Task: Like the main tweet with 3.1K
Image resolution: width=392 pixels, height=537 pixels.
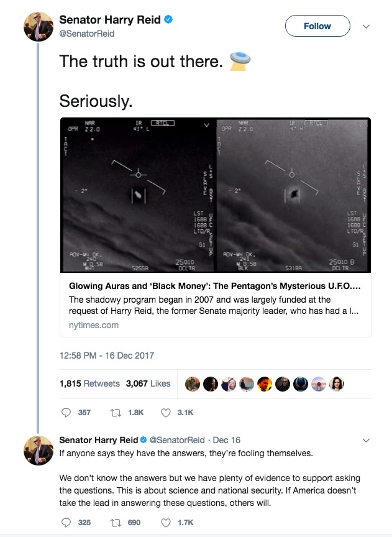Action: (x=166, y=413)
